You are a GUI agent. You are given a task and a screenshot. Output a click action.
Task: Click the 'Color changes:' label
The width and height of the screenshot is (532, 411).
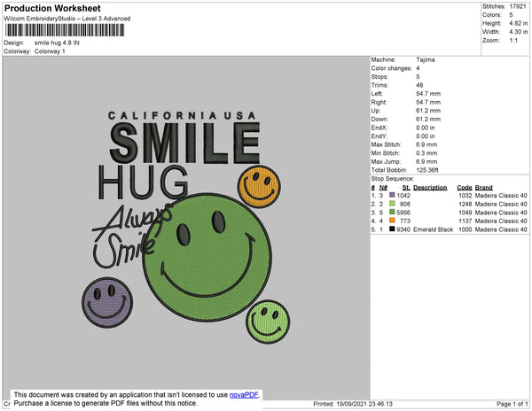[391, 68]
